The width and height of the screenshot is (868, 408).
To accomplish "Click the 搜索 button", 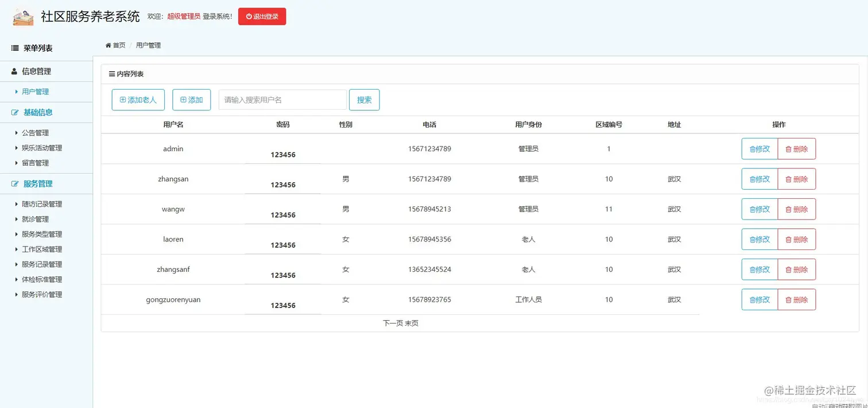I will [x=365, y=100].
